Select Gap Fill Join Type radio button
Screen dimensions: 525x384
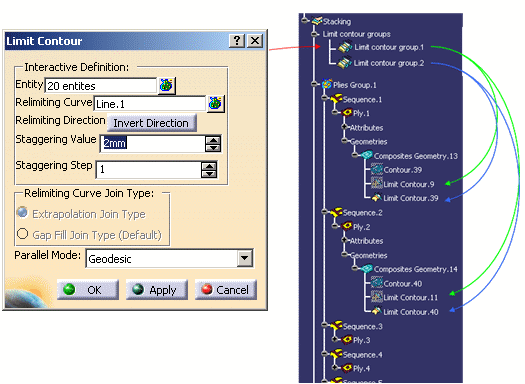coord(22,234)
